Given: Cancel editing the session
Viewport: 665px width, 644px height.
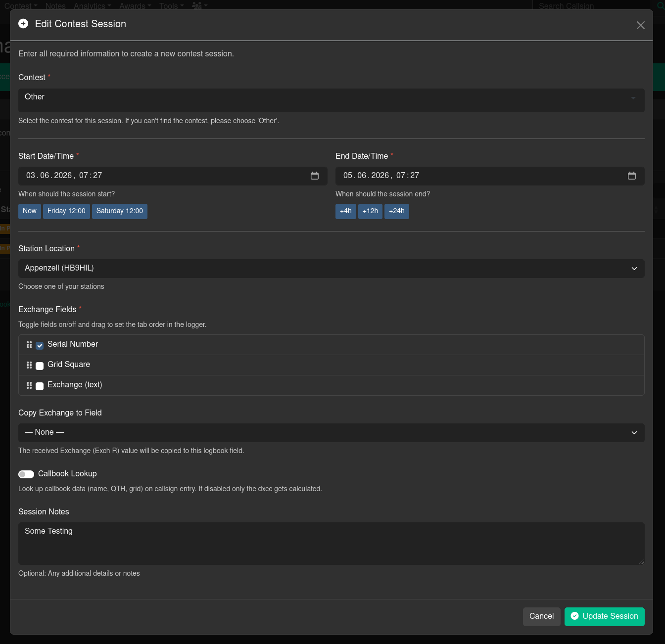Looking at the screenshot, I should tap(542, 617).
